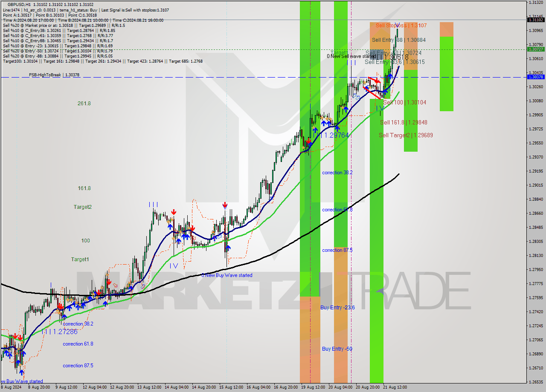The height and width of the screenshot is (392, 546).
Task: Select 'correction 38.2' below the 1.29764 label
Action: pyautogui.click(x=337, y=173)
